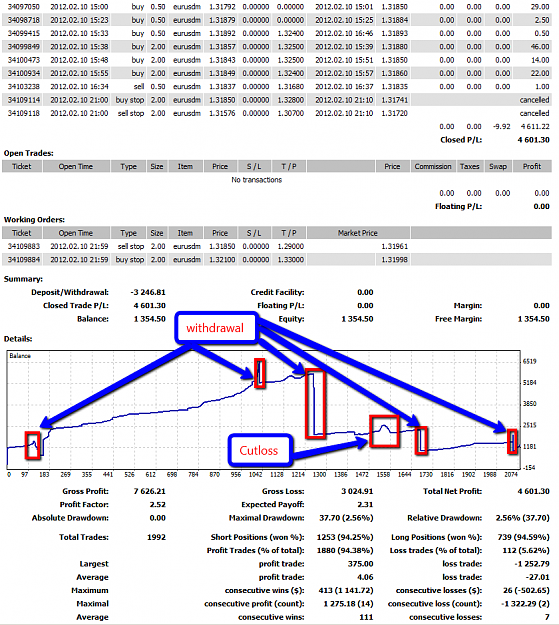
Task: Click the Taxes column header
Action: (470, 166)
